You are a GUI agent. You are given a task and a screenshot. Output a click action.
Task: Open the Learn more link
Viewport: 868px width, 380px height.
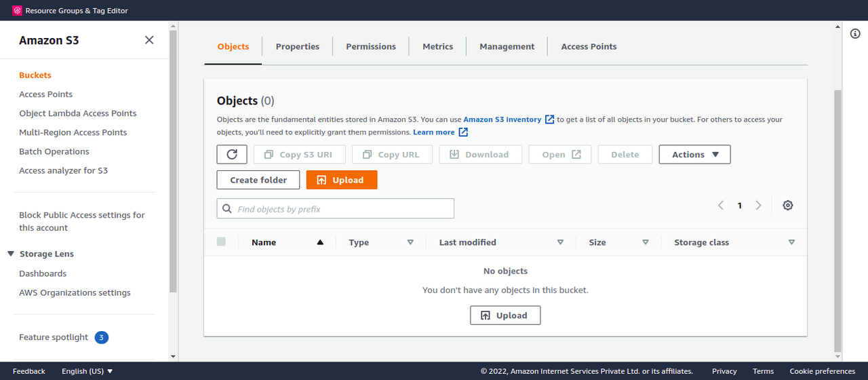434,132
